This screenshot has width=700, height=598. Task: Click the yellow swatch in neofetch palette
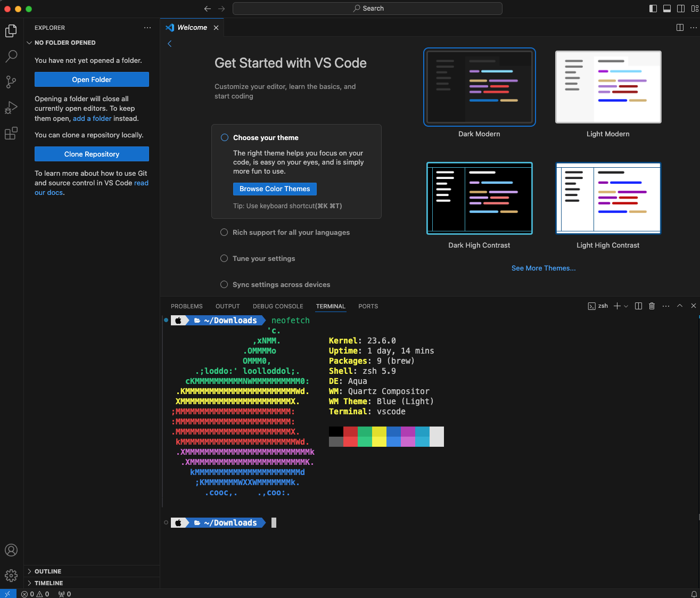[x=379, y=437]
